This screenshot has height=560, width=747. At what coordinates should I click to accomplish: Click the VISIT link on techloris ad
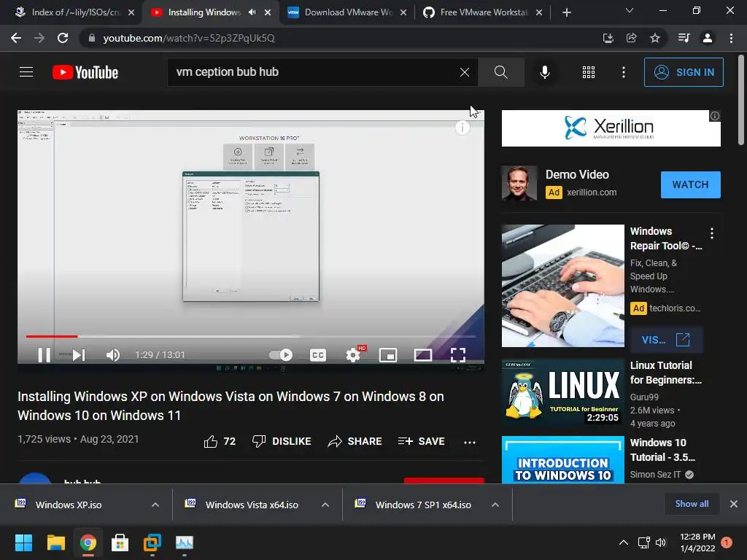[666, 340]
